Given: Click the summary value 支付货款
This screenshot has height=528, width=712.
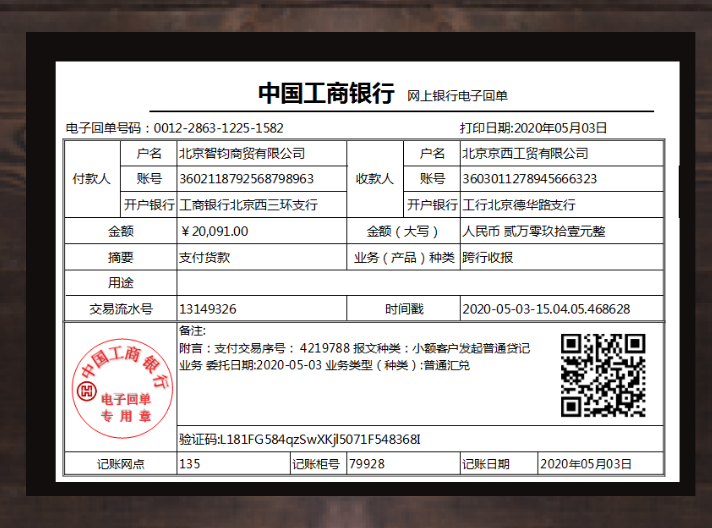Looking at the screenshot, I should pyautogui.click(x=204, y=258).
